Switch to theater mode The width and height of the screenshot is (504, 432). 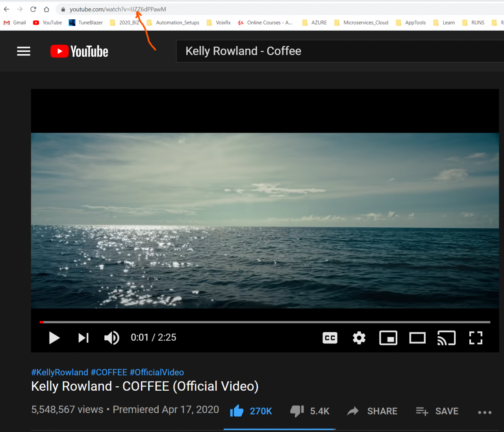417,338
